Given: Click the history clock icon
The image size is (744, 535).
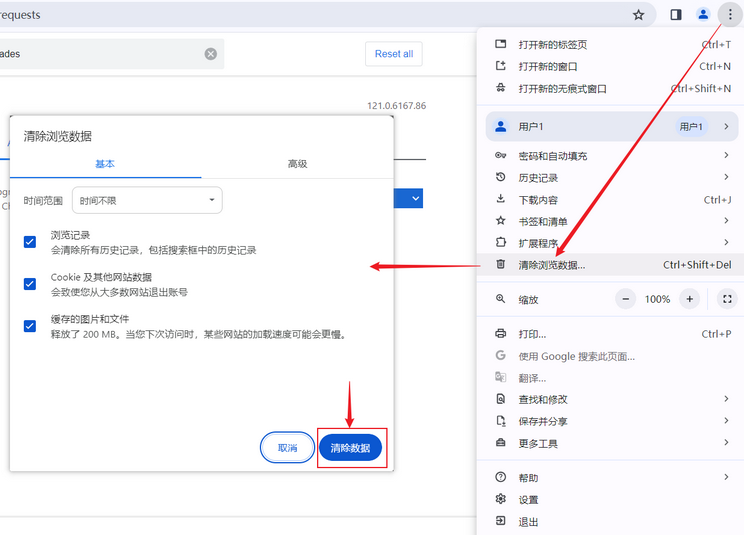Looking at the screenshot, I should (x=501, y=177).
